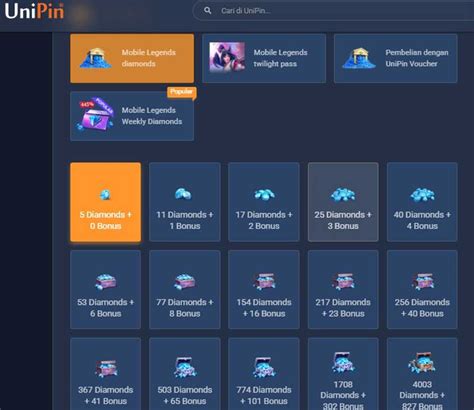Click the '154 Diamonds + 16 Bonus' label

pyautogui.click(x=264, y=308)
